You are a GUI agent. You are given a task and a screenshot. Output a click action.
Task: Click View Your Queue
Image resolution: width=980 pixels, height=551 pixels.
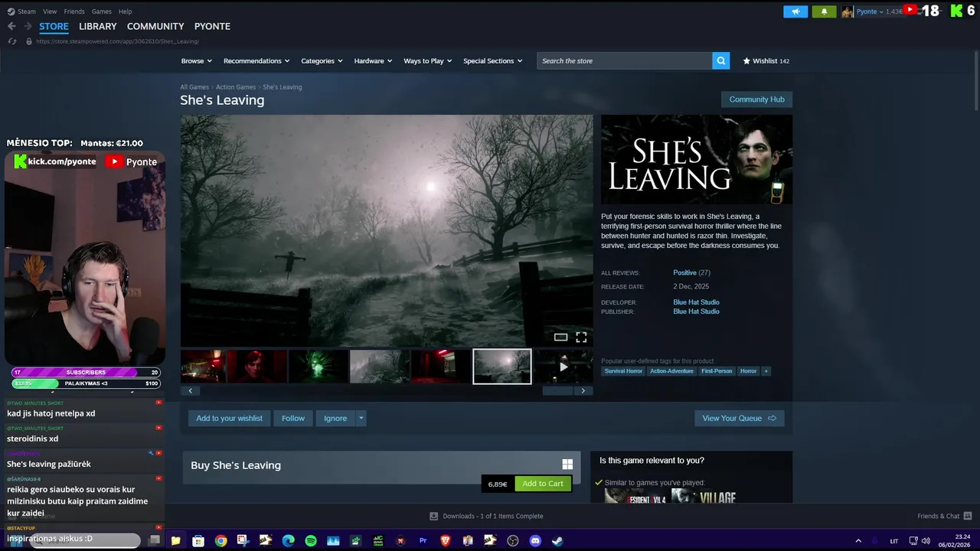tap(739, 418)
